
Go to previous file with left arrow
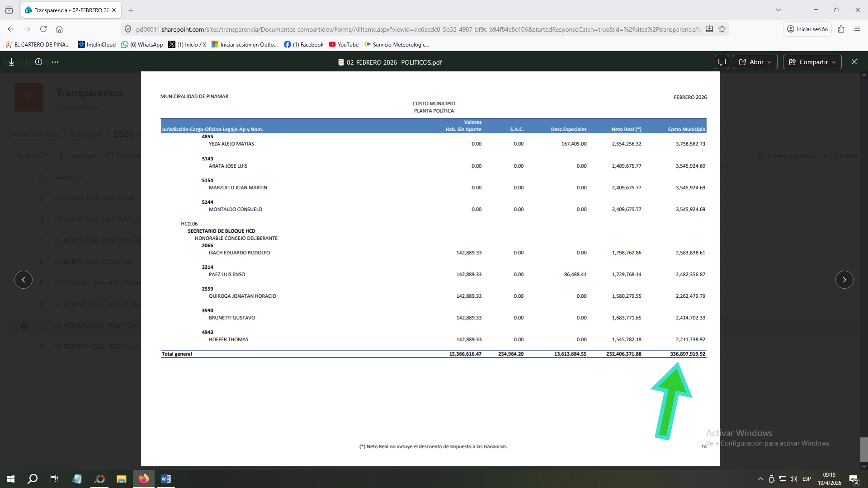pos(24,280)
